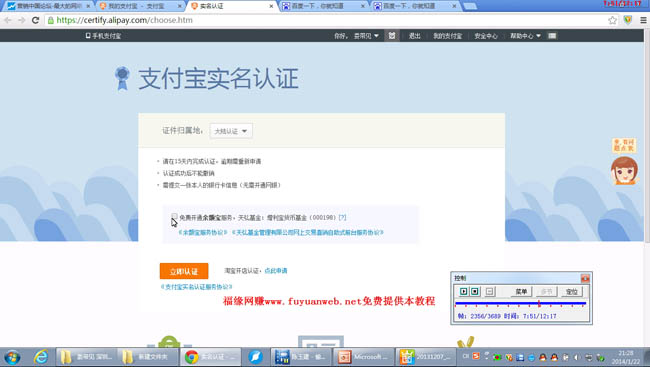Click the 请在15天内完成认证 notice line
Screen dimensions: 650x367
click(212, 161)
